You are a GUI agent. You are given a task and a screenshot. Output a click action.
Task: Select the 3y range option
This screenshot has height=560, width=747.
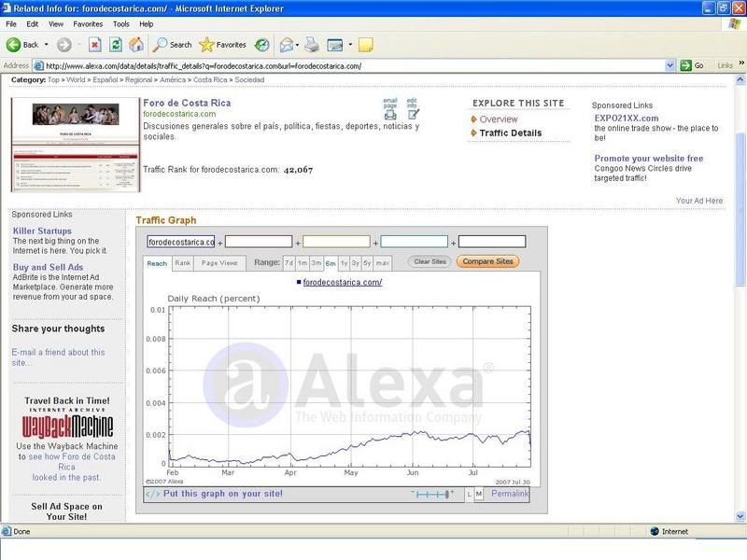point(356,263)
